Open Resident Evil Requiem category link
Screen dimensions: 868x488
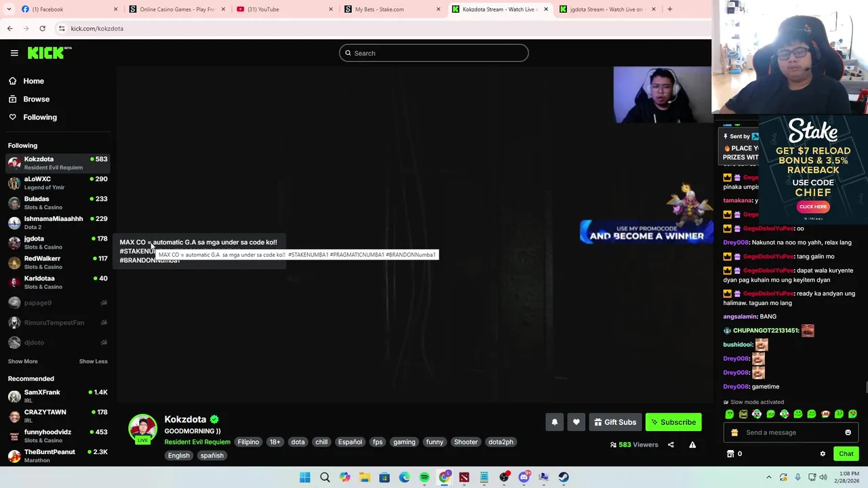(x=197, y=442)
